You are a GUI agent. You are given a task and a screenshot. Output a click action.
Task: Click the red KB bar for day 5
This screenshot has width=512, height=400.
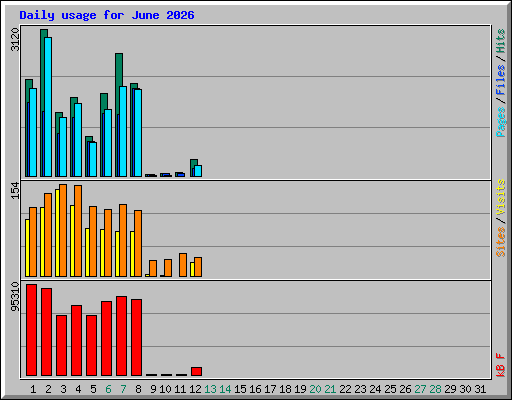[x=91, y=345]
